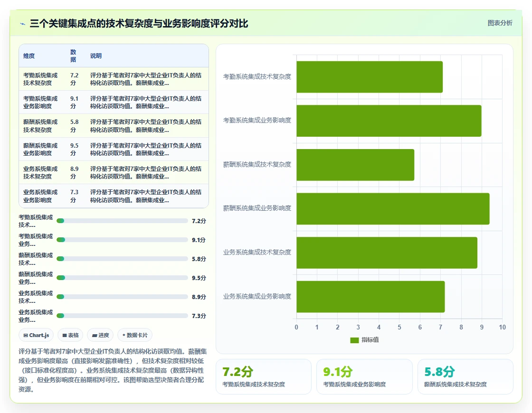Select the 考勤系统集成技术复杂度 table row name
Viewport: 532px width, 413px height.
[x=40, y=79]
